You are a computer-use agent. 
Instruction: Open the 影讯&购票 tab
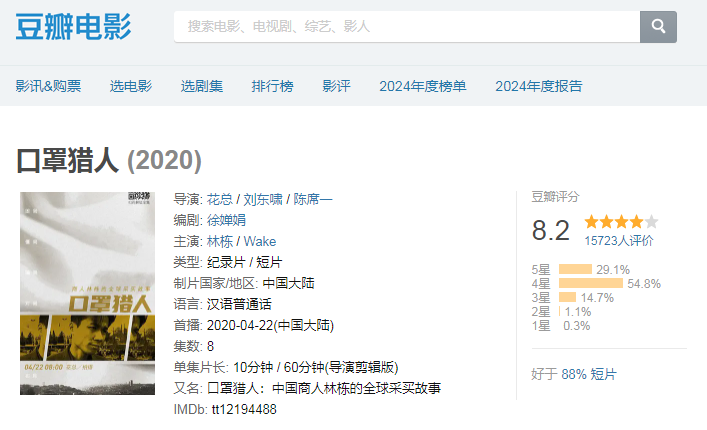tap(48, 86)
